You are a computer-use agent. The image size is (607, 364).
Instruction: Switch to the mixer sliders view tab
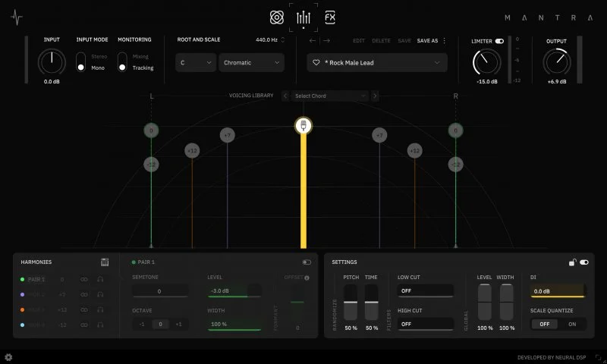coord(303,17)
